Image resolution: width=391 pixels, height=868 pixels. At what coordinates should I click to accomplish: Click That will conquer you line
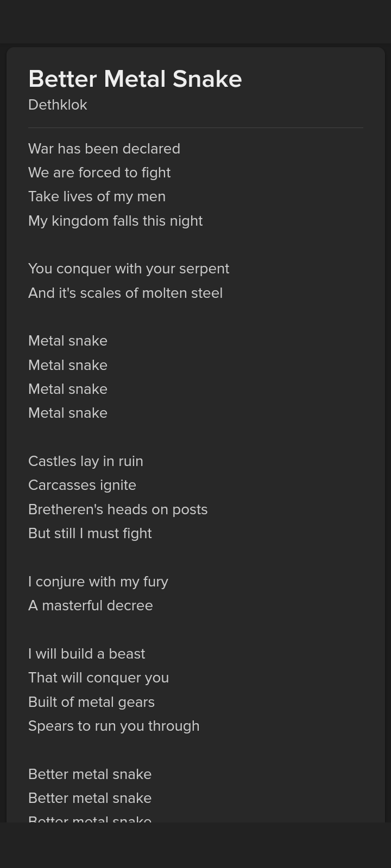pos(98,678)
